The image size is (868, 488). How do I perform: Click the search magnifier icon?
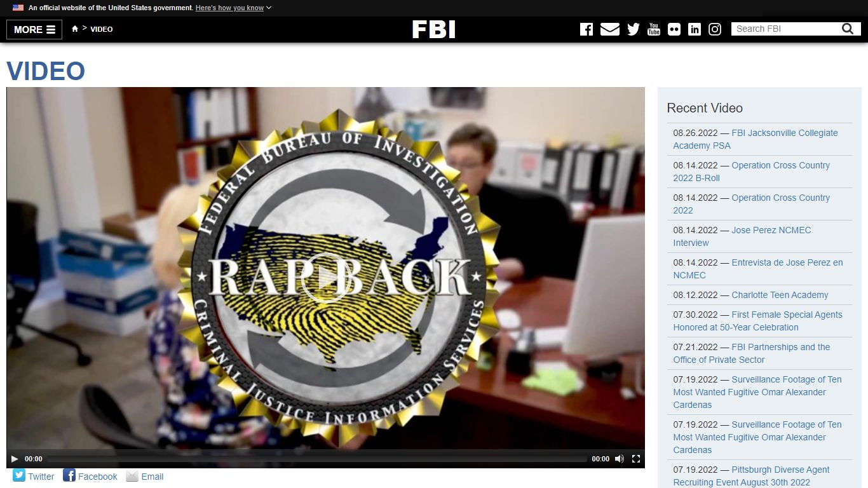tap(848, 29)
